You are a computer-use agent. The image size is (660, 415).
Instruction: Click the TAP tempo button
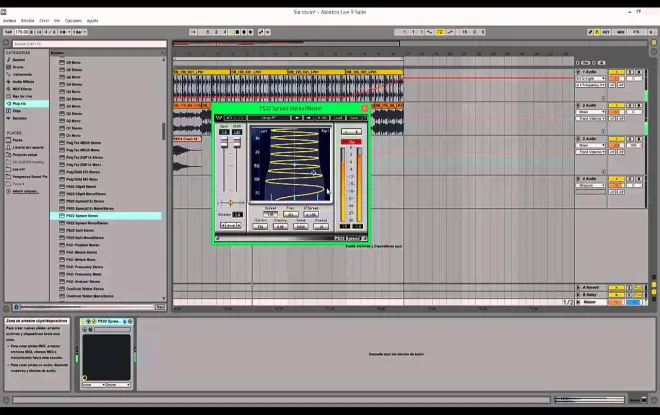click(8, 32)
